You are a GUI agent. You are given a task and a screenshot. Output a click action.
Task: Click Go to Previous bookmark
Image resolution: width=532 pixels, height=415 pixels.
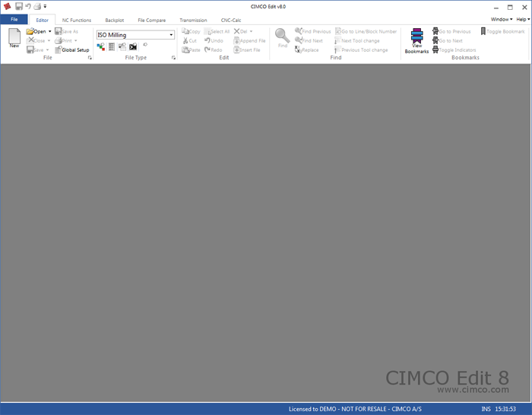coord(451,31)
